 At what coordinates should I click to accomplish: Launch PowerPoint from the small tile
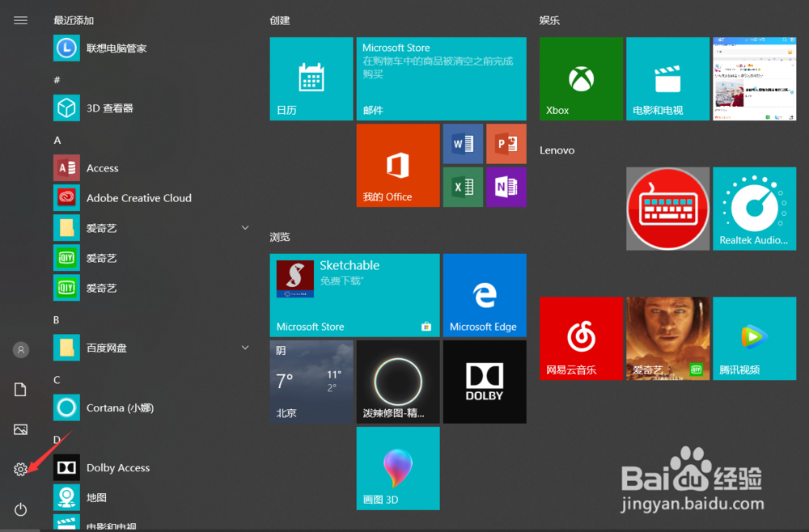coord(506,144)
